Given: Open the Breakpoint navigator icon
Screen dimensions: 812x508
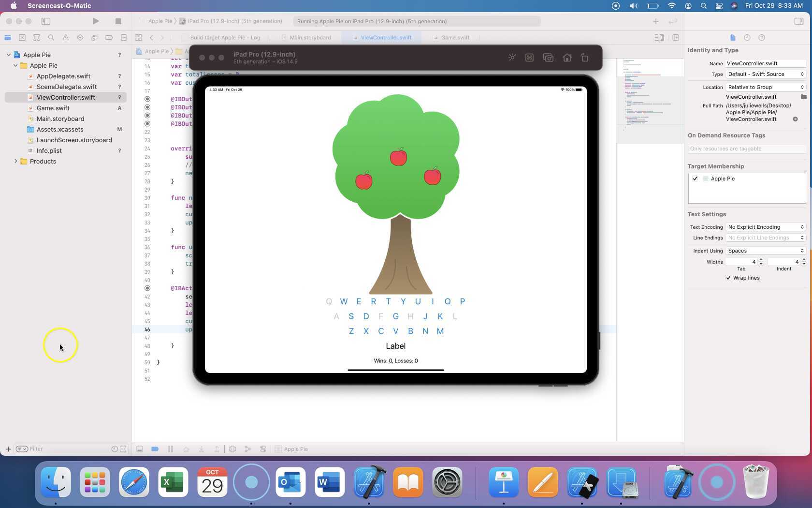Looking at the screenshot, I should (109, 37).
